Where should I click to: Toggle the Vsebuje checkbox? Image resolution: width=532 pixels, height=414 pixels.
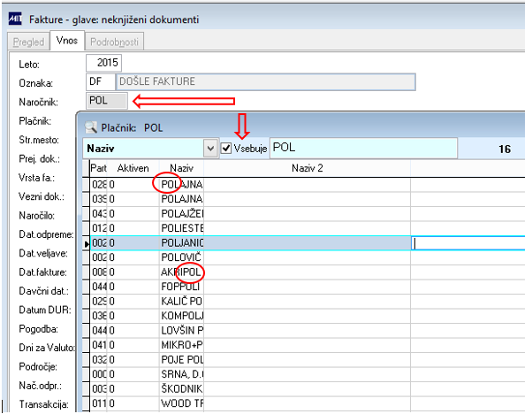[x=226, y=148]
